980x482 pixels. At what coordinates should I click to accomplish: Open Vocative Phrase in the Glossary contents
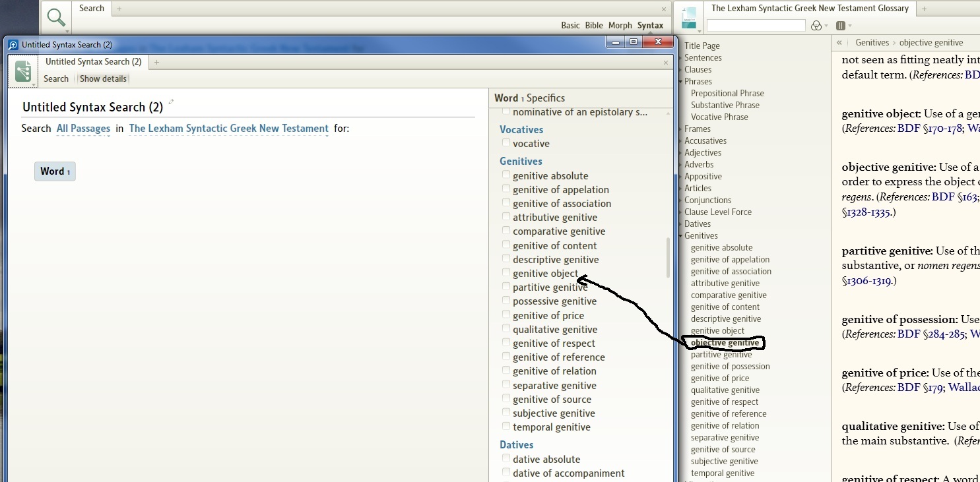719,117
